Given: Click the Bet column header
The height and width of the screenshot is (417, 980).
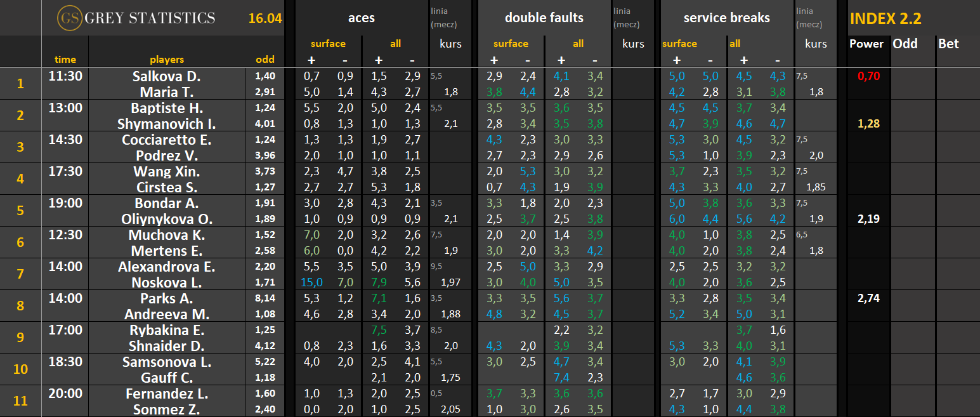Looking at the screenshot, I should tap(948, 44).
